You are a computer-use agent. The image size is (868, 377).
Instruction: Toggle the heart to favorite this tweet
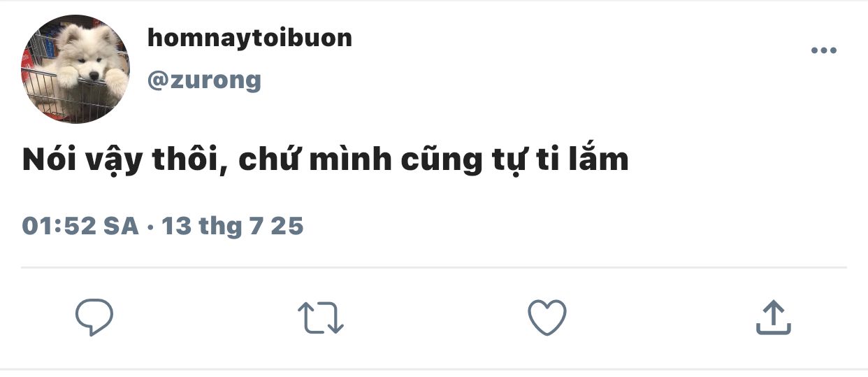click(547, 318)
